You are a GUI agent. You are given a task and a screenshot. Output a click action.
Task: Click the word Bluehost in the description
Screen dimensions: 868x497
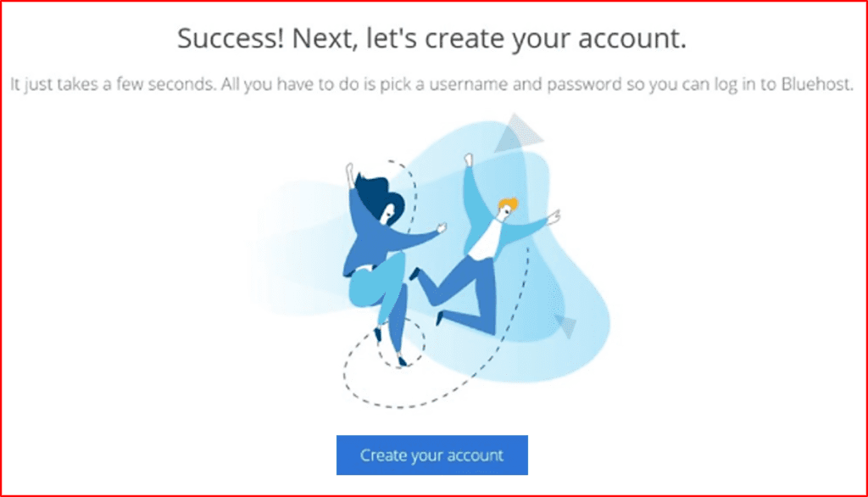point(817,84)
